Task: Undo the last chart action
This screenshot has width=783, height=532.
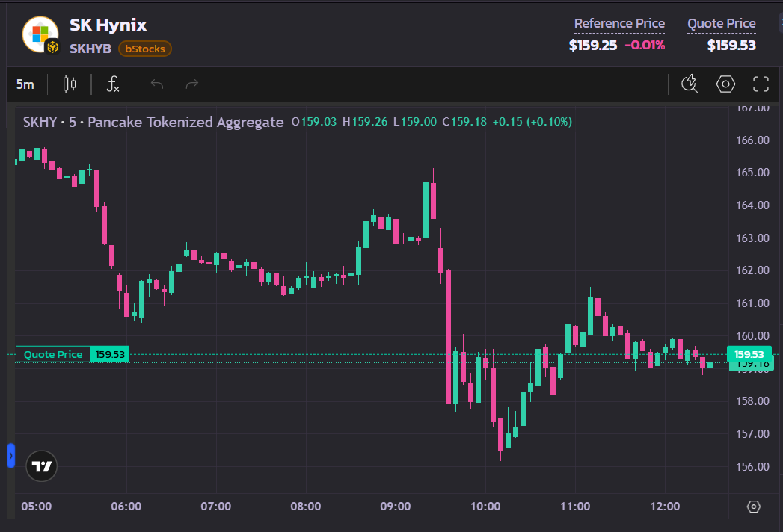Action: tap(157, 84)
